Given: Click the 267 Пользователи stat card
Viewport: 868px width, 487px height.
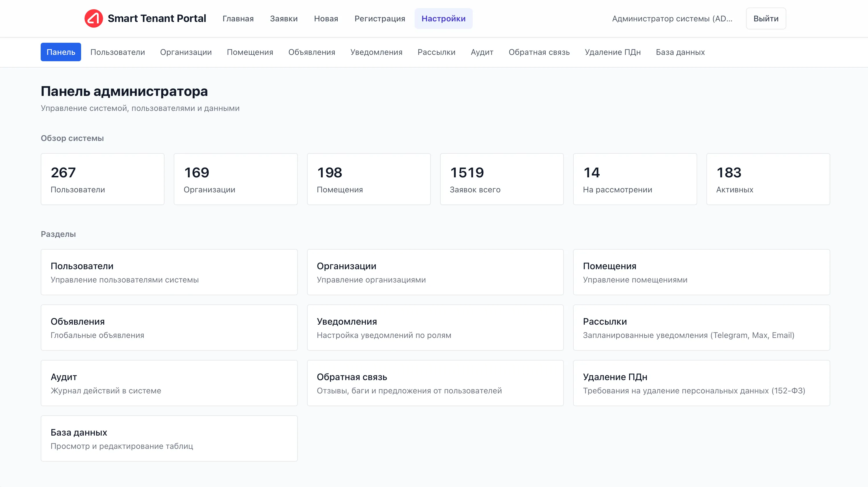Looking at the screenshot, I should point(102,179).
